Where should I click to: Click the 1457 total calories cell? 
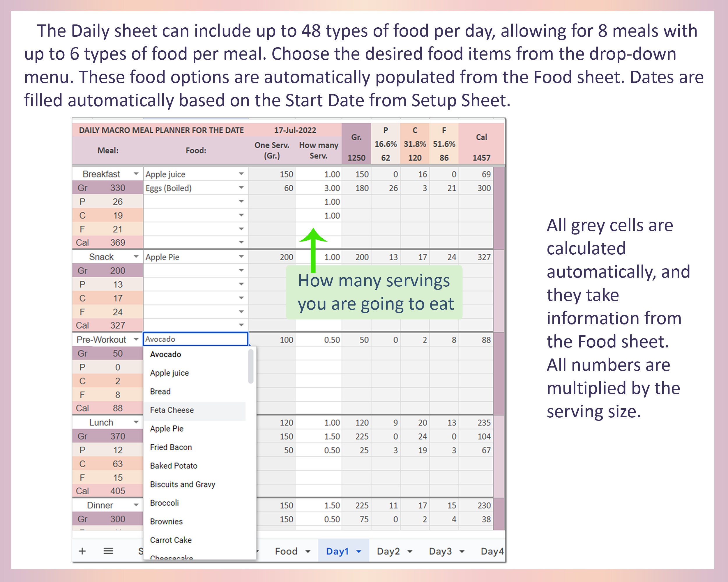coord(481,157)
